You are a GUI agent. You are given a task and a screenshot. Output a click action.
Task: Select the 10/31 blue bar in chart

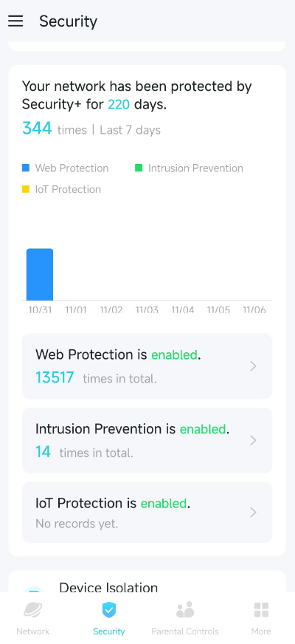point(40,274)
